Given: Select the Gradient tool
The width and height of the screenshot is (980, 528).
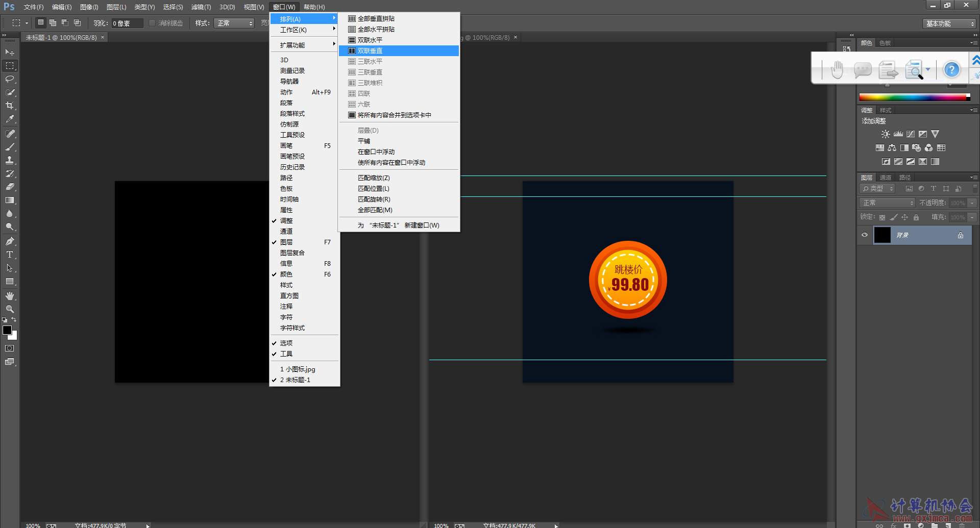Looking at the screenshot, I should tap(10, 200).
